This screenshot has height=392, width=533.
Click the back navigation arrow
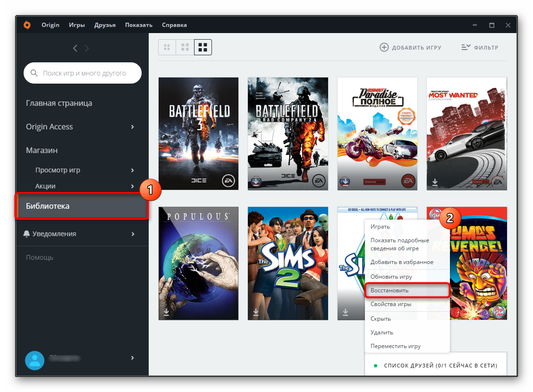tap(75, 48)
